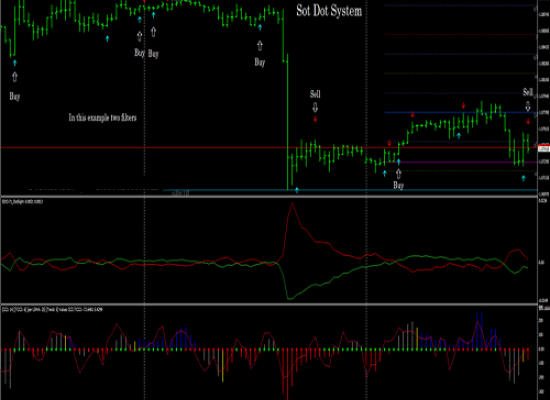Screen dimensions: 550x400
Task: Click the "Buy" label just before the price crash
Action: [260, 62]
